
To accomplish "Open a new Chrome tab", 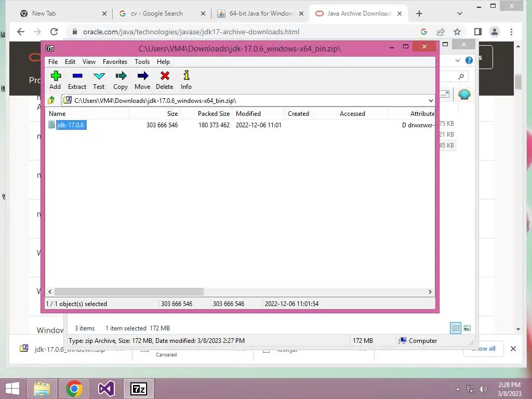I will tap(419, 14).
